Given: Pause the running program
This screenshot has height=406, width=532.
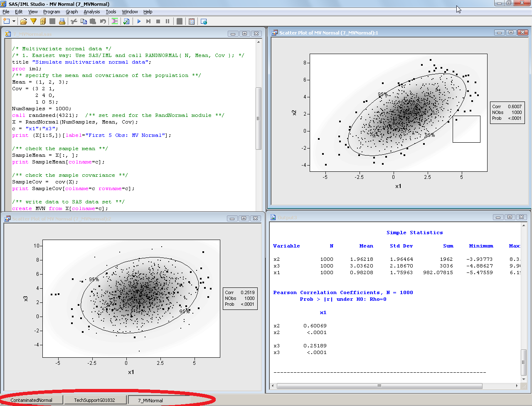Looking at the screenshot, I should [167, 21].
